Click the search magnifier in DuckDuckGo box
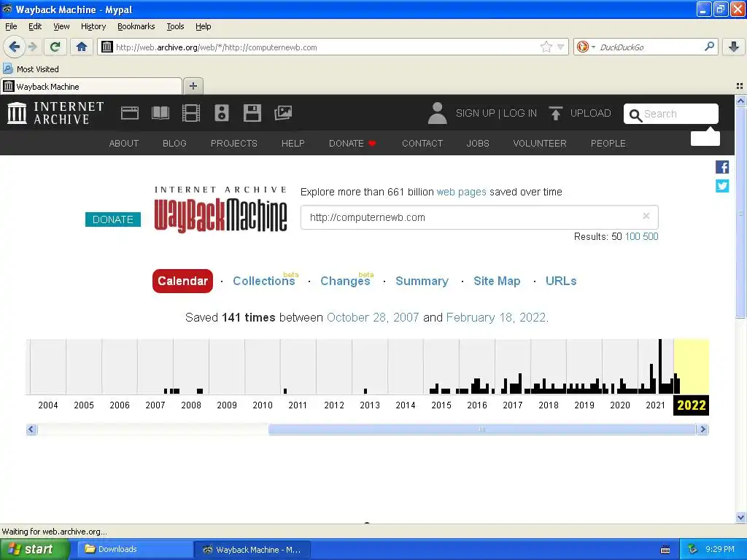This screenshot has height=560, width=747. (709, 47)
